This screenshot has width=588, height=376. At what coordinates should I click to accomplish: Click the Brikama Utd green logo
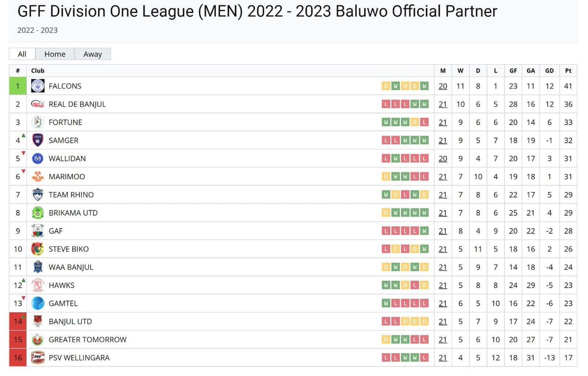click(38, 213)
